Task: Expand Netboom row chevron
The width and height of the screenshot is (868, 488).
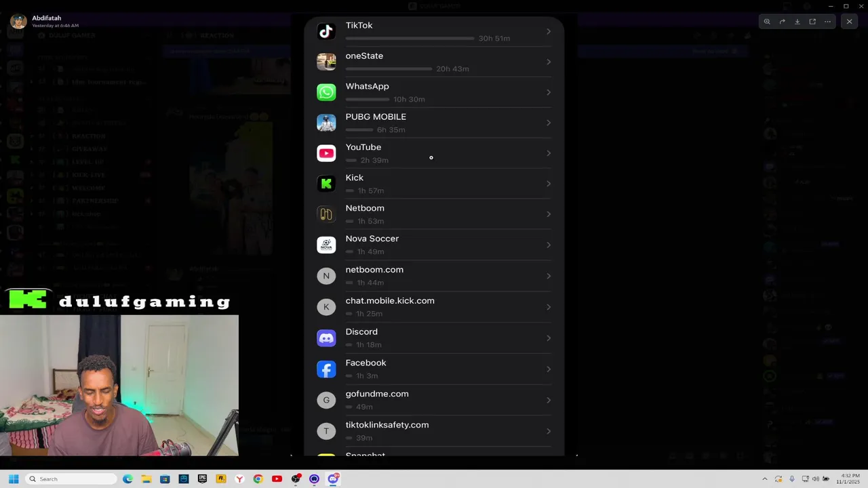Action: click(x=549, y=214)
